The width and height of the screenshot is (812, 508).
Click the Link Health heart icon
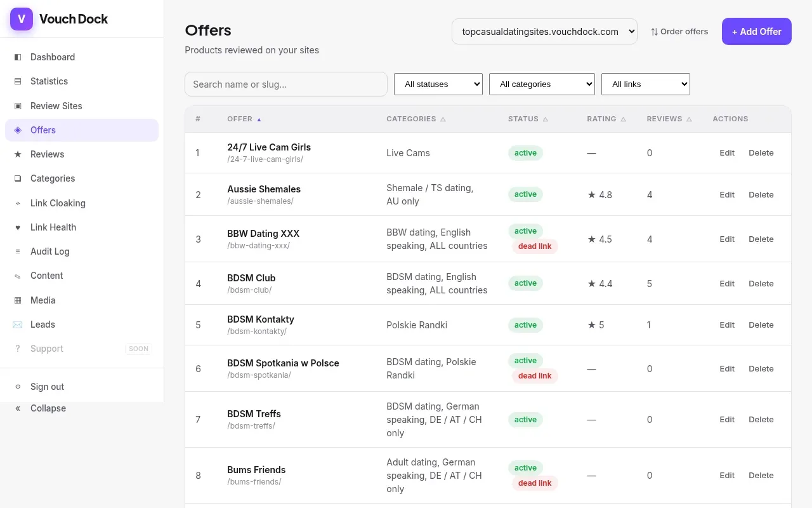click(x=18, y=227)
